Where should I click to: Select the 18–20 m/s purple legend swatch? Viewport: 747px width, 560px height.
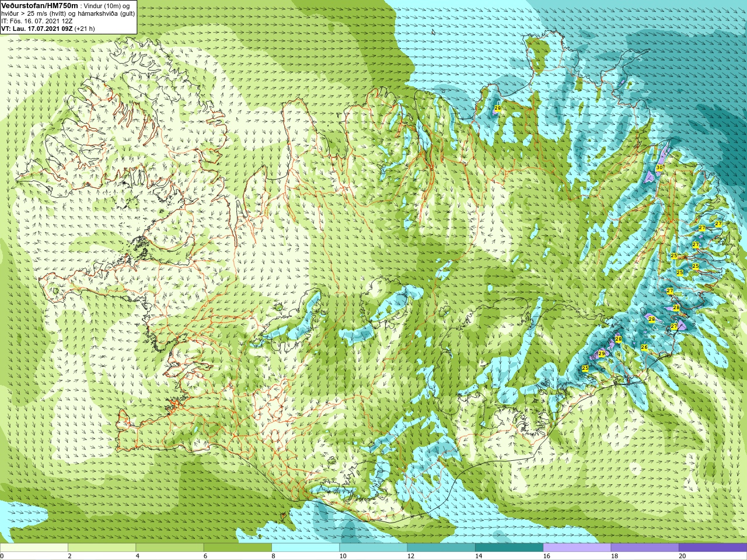coord(644,548)
